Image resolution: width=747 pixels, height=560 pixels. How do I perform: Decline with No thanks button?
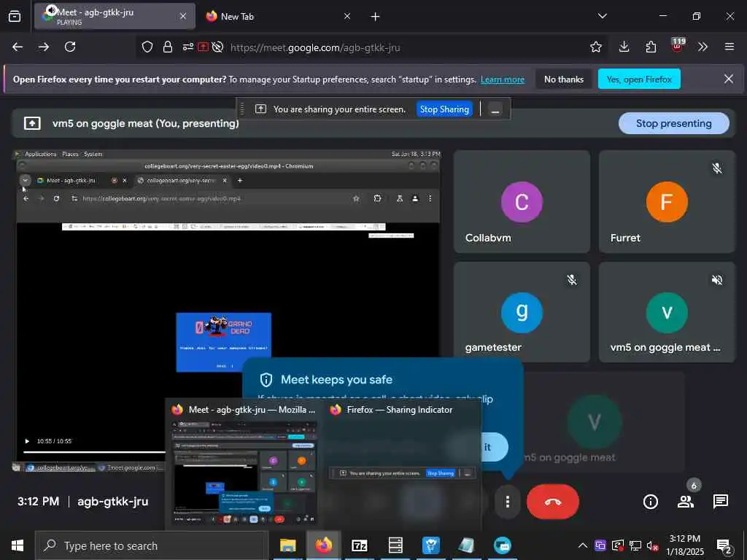point(564,79)
